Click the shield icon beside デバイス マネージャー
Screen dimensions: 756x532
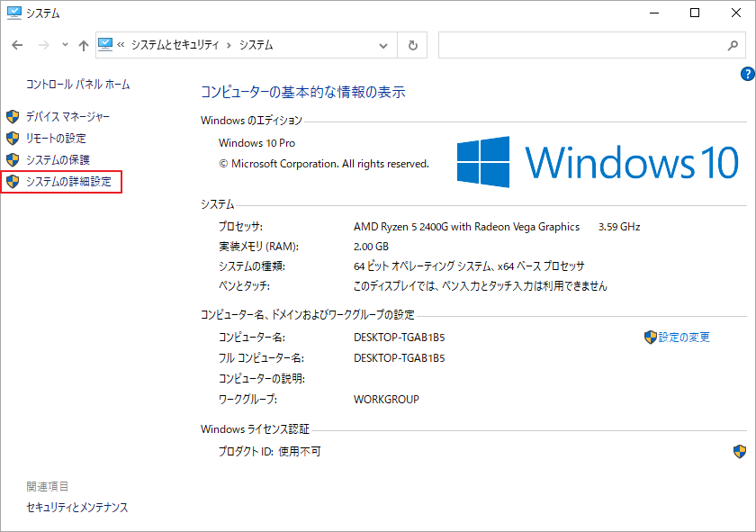point(13,117)
